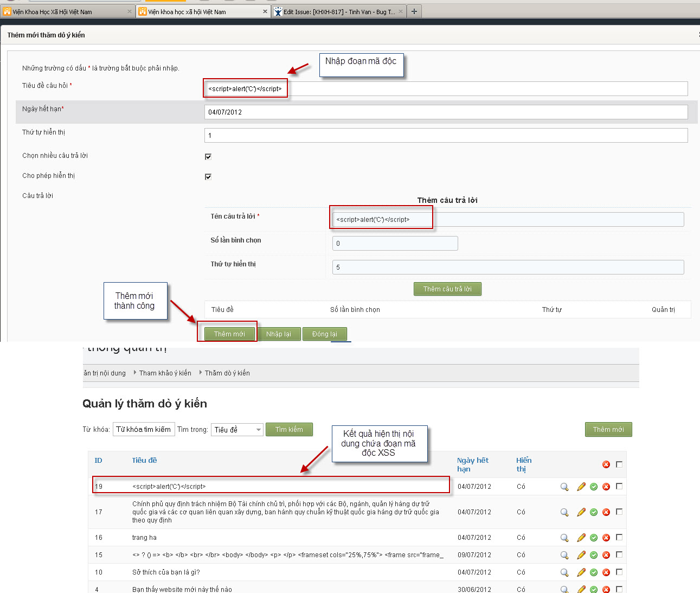Select the checkbox for row 17
This screenshot has width=700, height=593.
pyautogui.click(x=619, y=512)
